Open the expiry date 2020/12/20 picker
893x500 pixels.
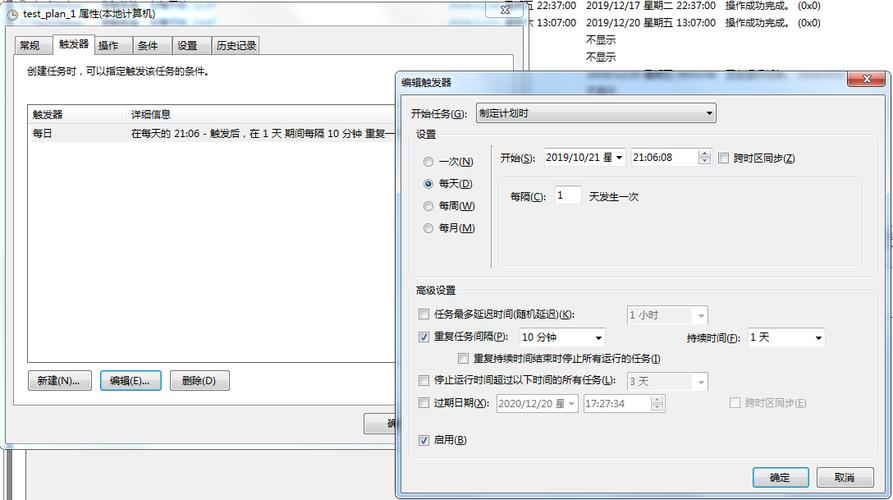pos(537,404)
